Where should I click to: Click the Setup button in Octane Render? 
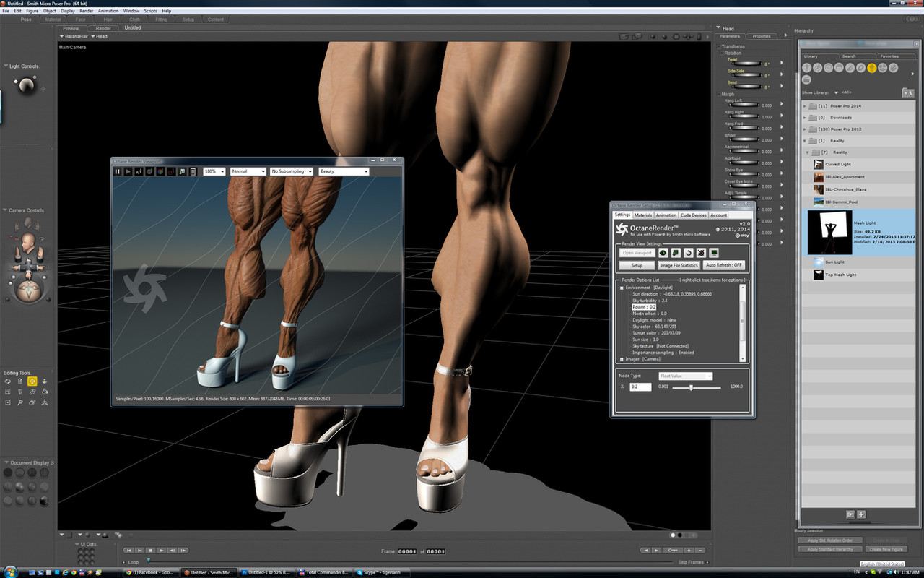click(x=637, y=265)
